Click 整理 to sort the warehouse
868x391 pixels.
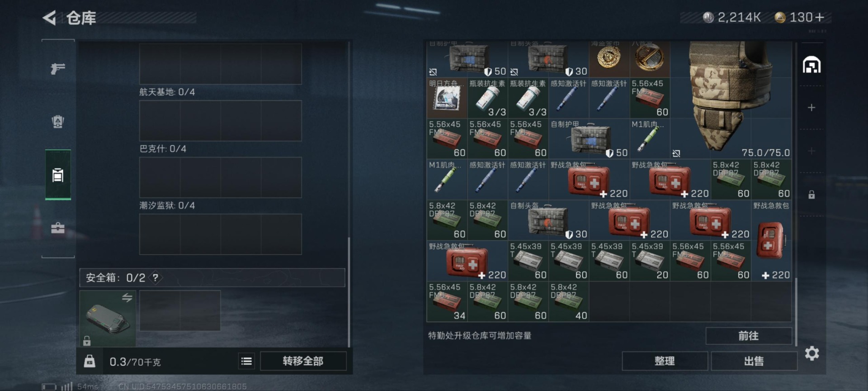click(x=665, y=361)
